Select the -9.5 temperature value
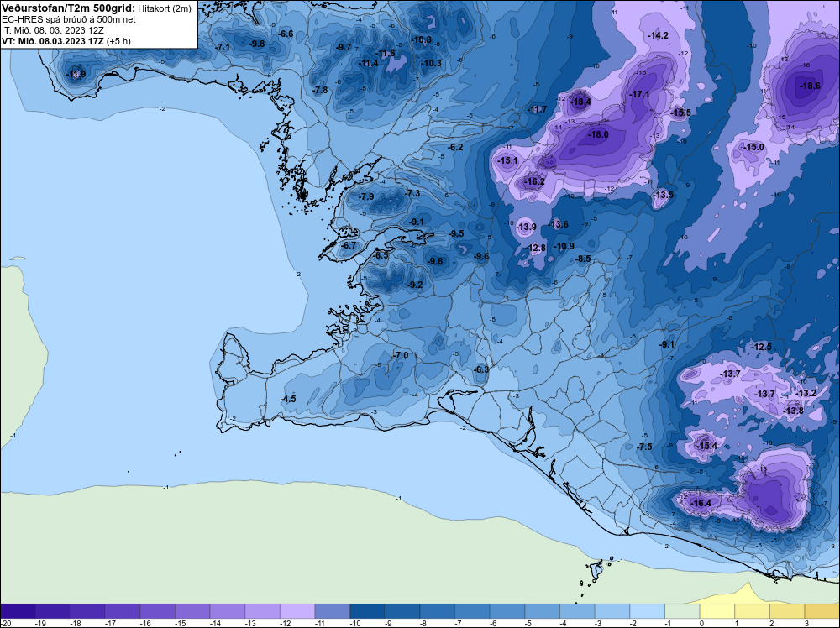This screenshot has height=628, width=840. click(x=456, y=233)
